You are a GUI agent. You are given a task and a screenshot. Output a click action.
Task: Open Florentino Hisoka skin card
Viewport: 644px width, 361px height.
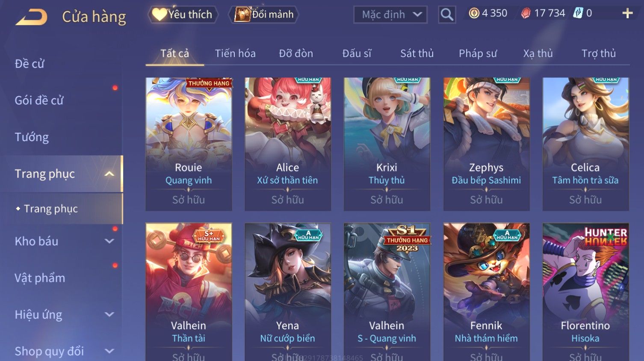click(x=585, y=292)
